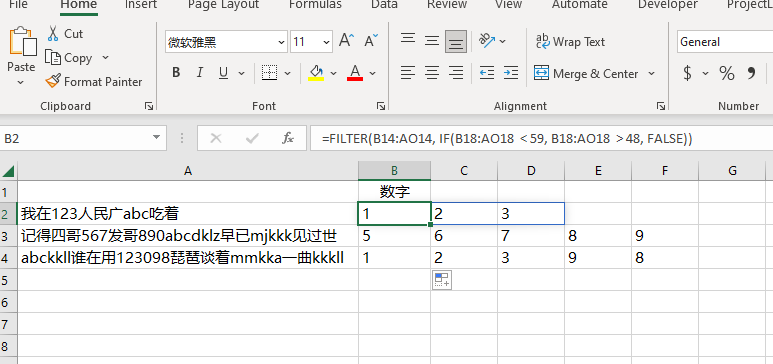Screen dimensions: 773x364
Task: Switch to the Page Layout tab
Action: tap(223, 4)
